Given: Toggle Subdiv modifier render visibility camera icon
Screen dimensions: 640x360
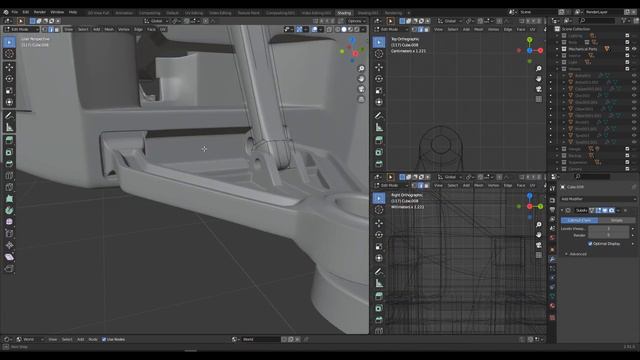Looking at the screenshot, I should [x=611, y=211].
